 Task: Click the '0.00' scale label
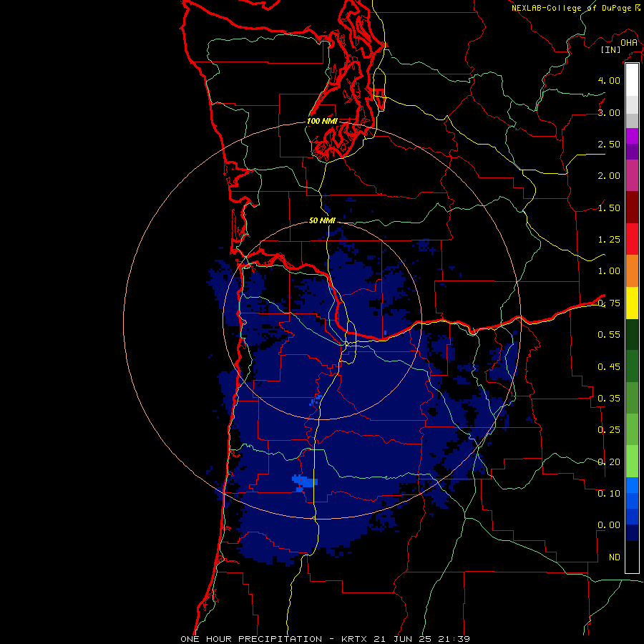[x=609, y=525]
